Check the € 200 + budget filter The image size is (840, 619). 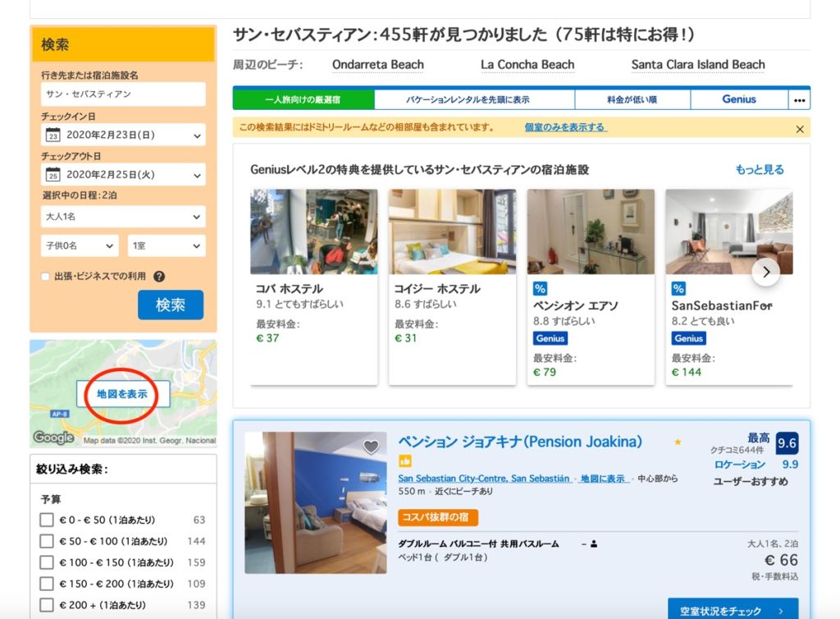(x=47, y=605)
